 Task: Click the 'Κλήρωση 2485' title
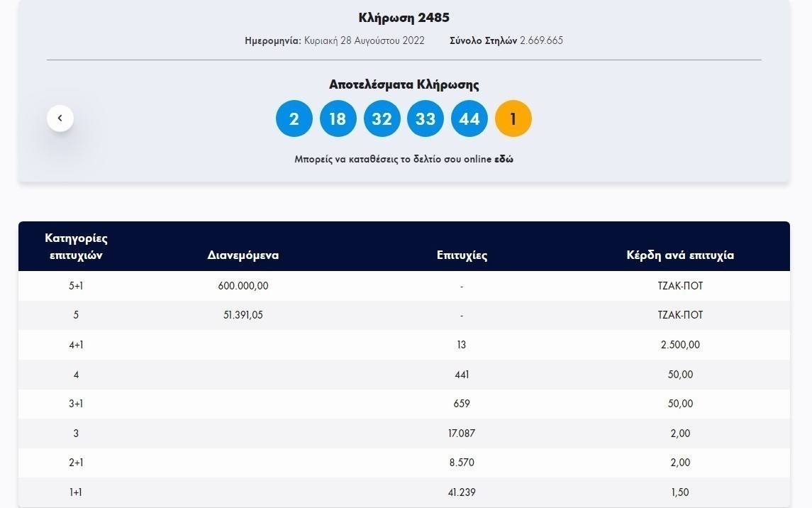click(x=404, y=18)
